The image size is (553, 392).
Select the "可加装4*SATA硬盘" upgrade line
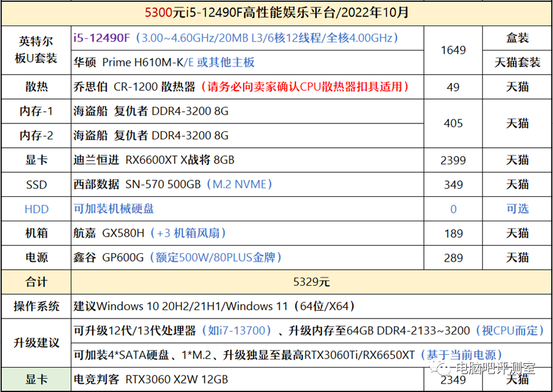312,356
